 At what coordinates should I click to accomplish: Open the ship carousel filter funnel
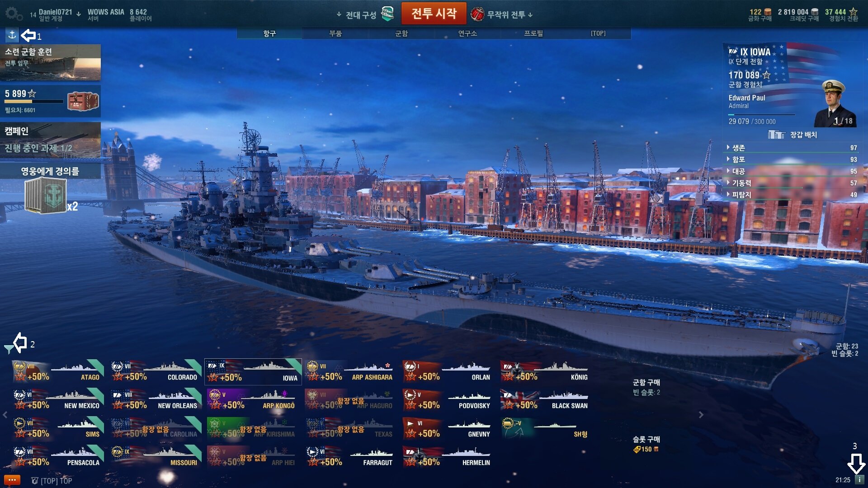pyautogui.click(x=8, y=348)
